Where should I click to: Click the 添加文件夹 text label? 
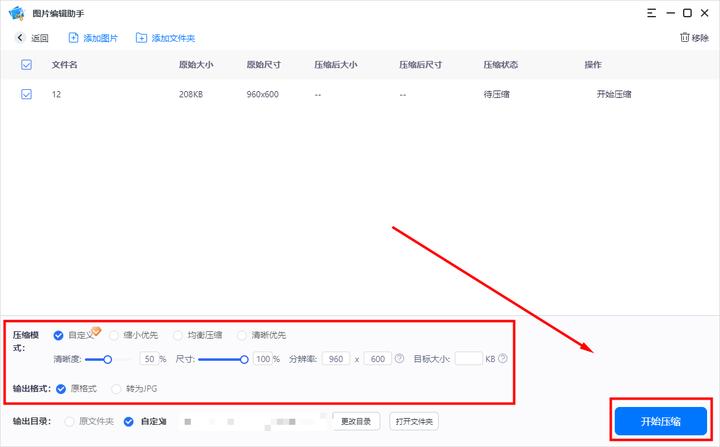174,38
